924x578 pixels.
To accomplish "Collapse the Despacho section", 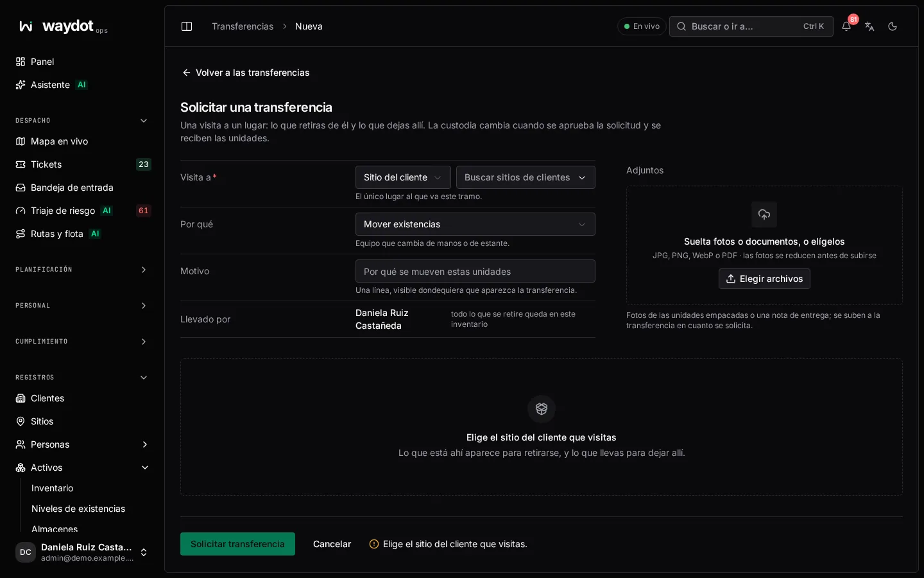I will 82,121.
